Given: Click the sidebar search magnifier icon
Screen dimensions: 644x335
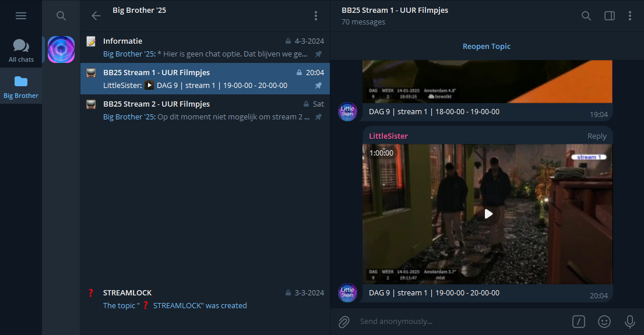Looking at the screenshot, I should [x=61, y=16].
